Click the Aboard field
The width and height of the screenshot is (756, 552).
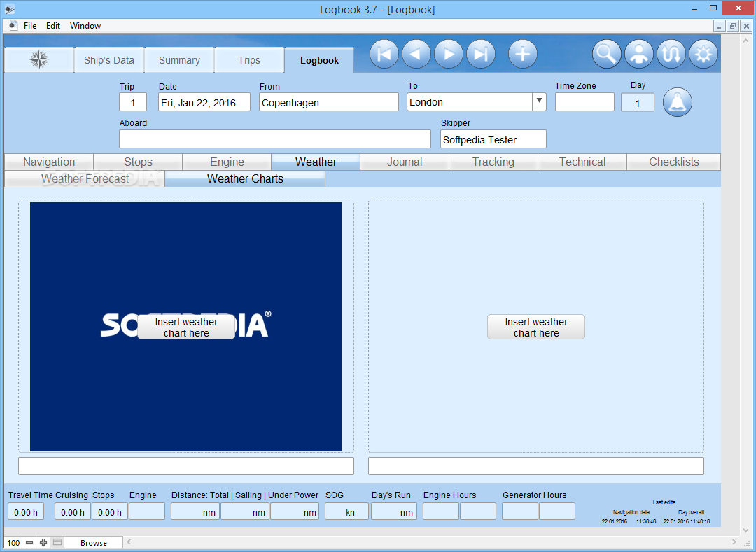(x=275, y=139)
